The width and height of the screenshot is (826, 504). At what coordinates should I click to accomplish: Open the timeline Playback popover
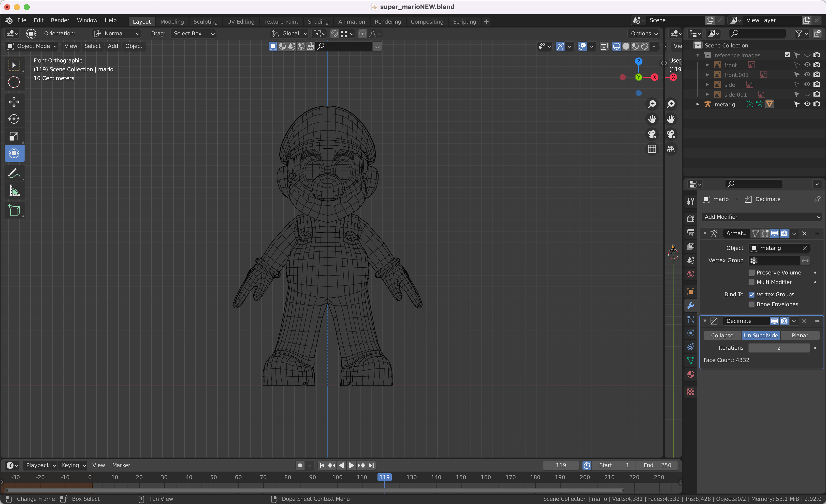pyautogui.click(x=41, y=465)
